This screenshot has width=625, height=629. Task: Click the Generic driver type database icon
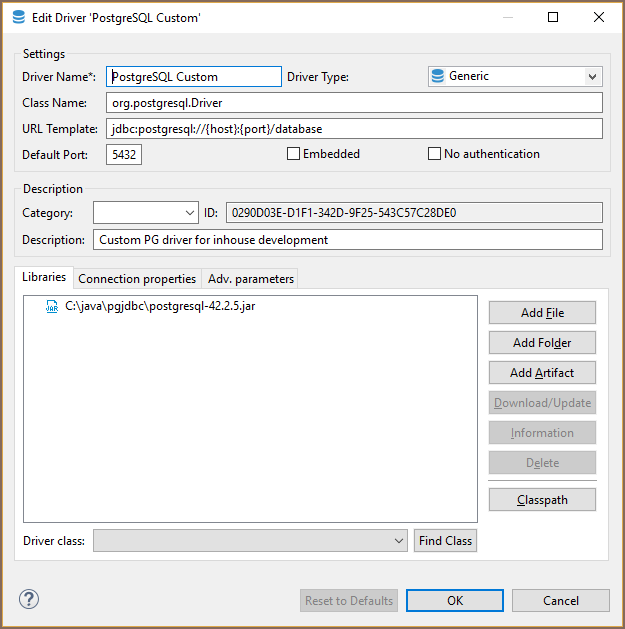click(x=437, y=76)
